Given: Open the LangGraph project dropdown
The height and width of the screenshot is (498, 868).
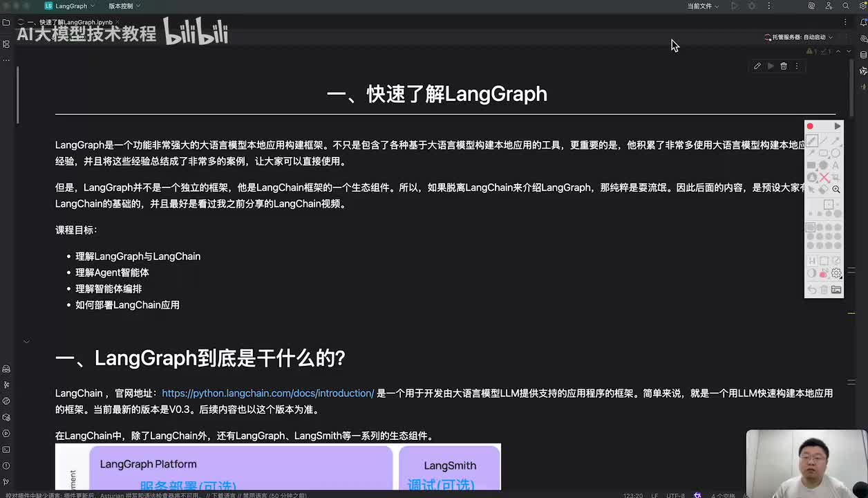Looking at the screenshot, I should click(x=68, y=6).
